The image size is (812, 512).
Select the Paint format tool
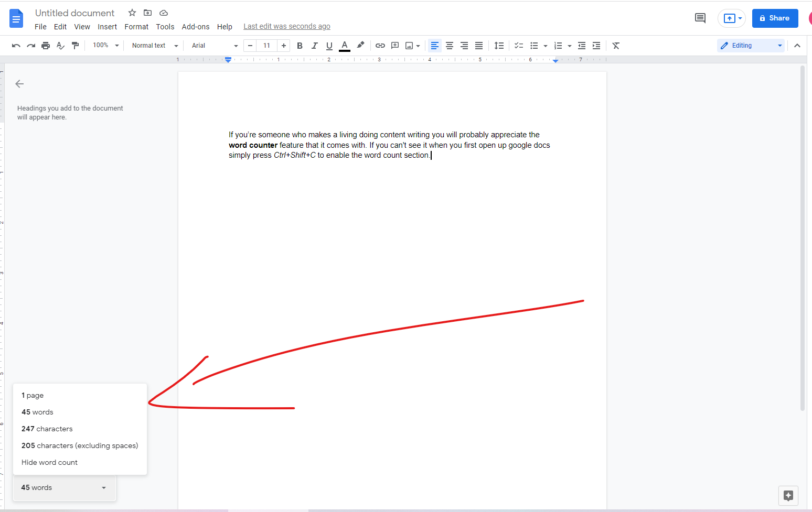(75, 46)
